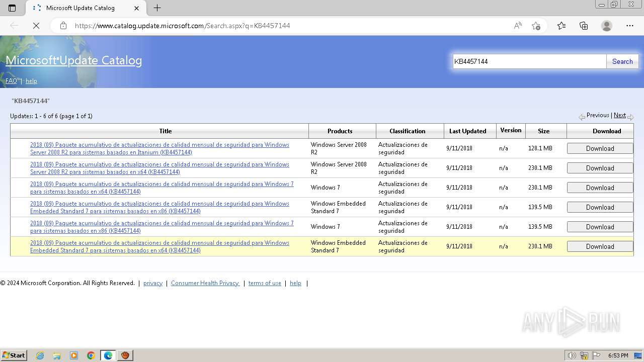Open the tab actions menu icon
644x362 pixels.
click(12, 8)
